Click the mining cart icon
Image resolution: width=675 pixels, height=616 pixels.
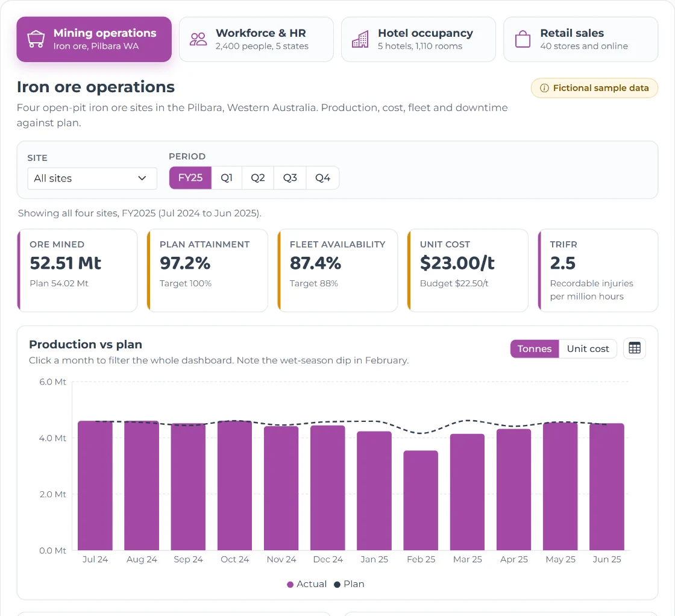click(36, 39)
